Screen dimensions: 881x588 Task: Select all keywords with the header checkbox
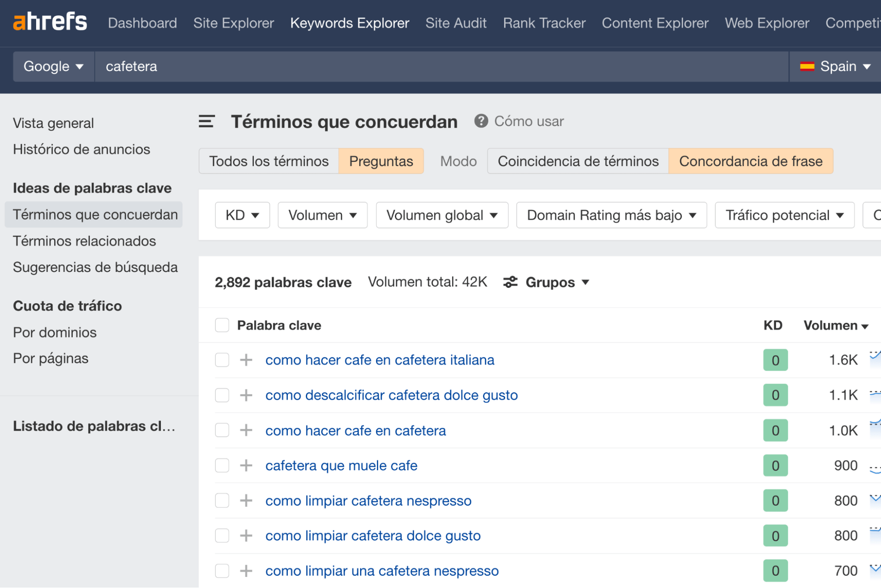pos(222,325)
